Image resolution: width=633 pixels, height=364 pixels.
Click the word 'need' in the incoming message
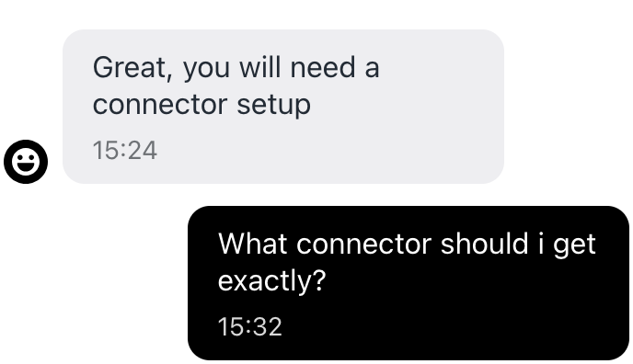[x=323, y=67]
